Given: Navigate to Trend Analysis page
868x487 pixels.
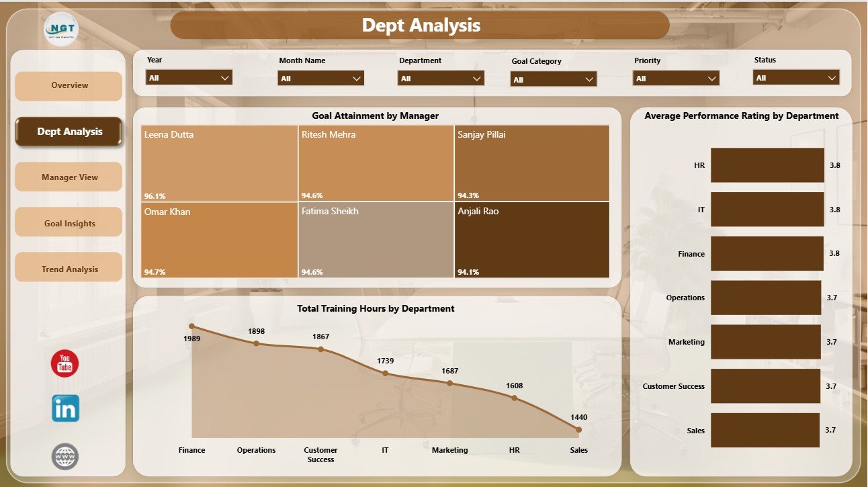Looking at the screenshot, I should click(x=69, y=269).
